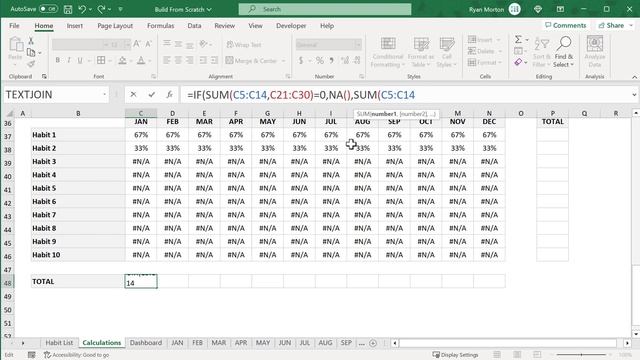Click the zoom slider in status bar
The image size is (640, 360).
point(582,355)
